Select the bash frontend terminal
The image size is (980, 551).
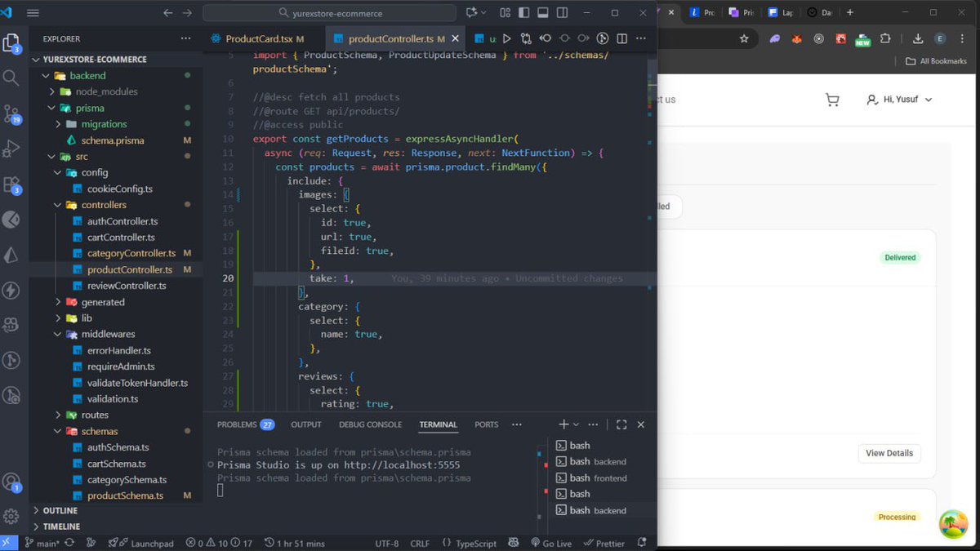click(591, 478)
